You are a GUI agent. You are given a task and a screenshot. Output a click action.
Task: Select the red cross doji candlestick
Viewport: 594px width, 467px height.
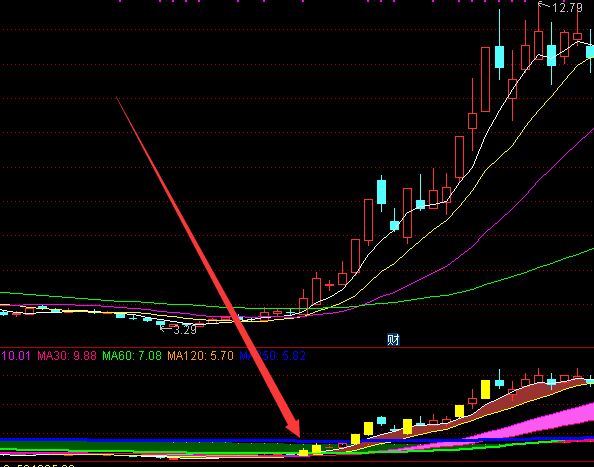tap(329, 285)
